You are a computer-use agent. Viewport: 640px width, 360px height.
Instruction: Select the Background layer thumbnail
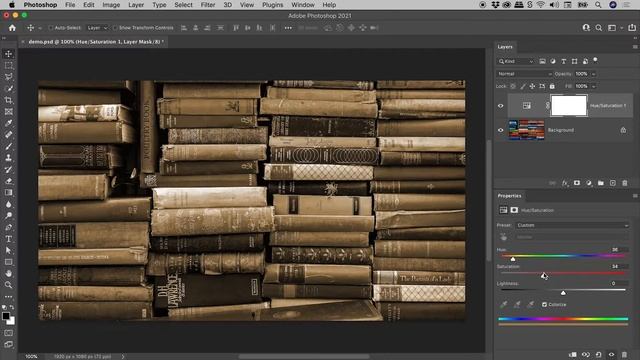pyautogui.click(x=526, y=130)
